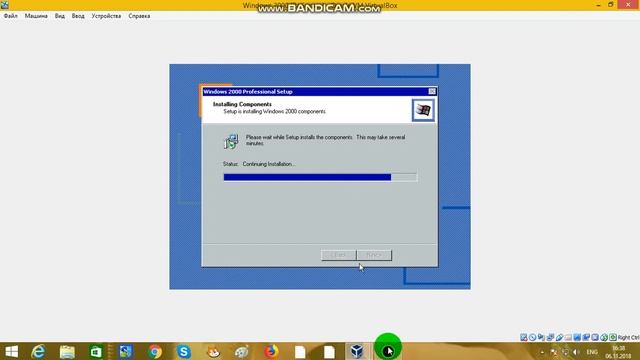Click the audio status icon

point(541,337)
